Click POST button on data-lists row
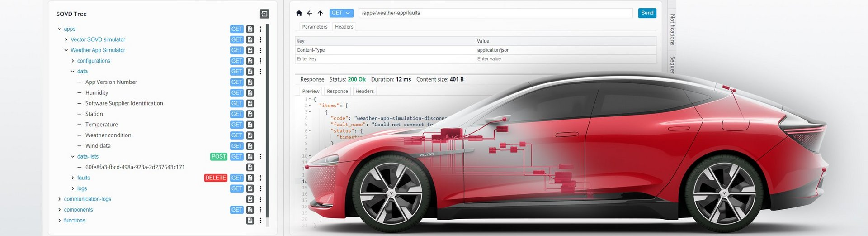This screenshot has width=868, height=236. tap(219, 157)
